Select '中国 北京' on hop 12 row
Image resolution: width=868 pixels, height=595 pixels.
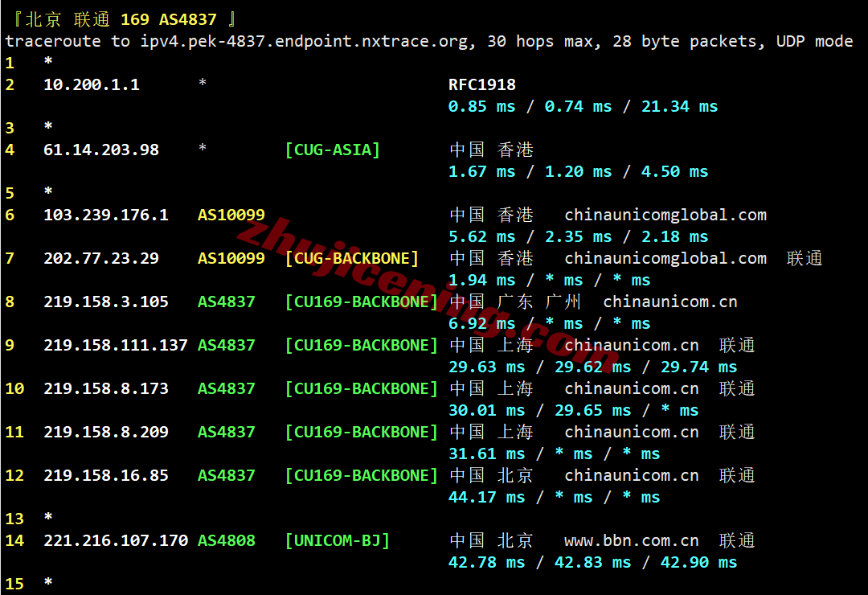[491, 475]
